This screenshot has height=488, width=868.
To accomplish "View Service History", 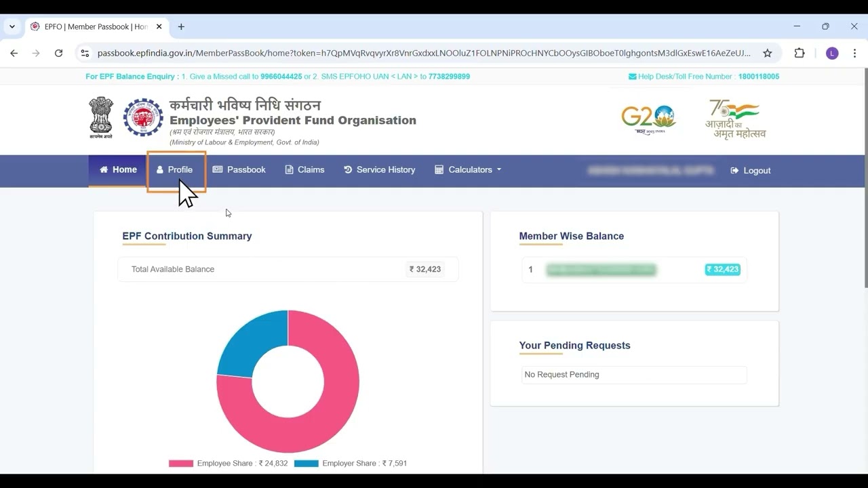I will tap(379, 169).
